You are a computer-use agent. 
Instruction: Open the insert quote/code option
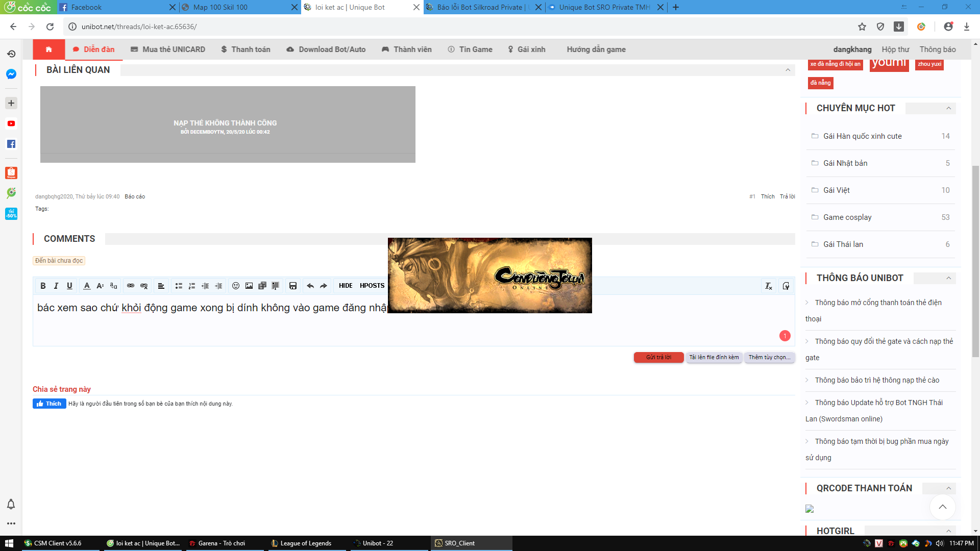(x=276, y=286)
